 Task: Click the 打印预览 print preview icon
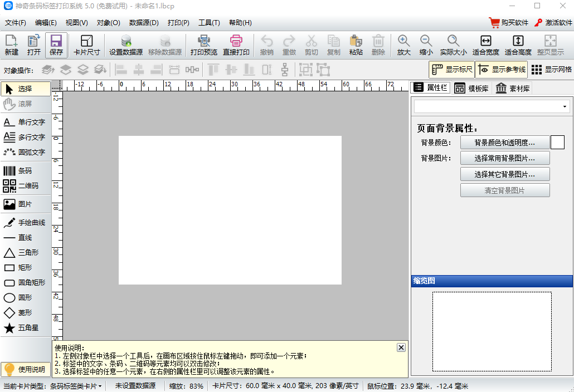click(x=203, y=45)
